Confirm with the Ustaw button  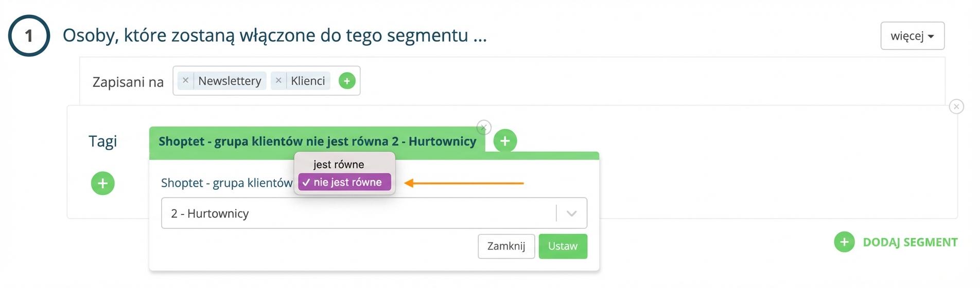(563, 246)
